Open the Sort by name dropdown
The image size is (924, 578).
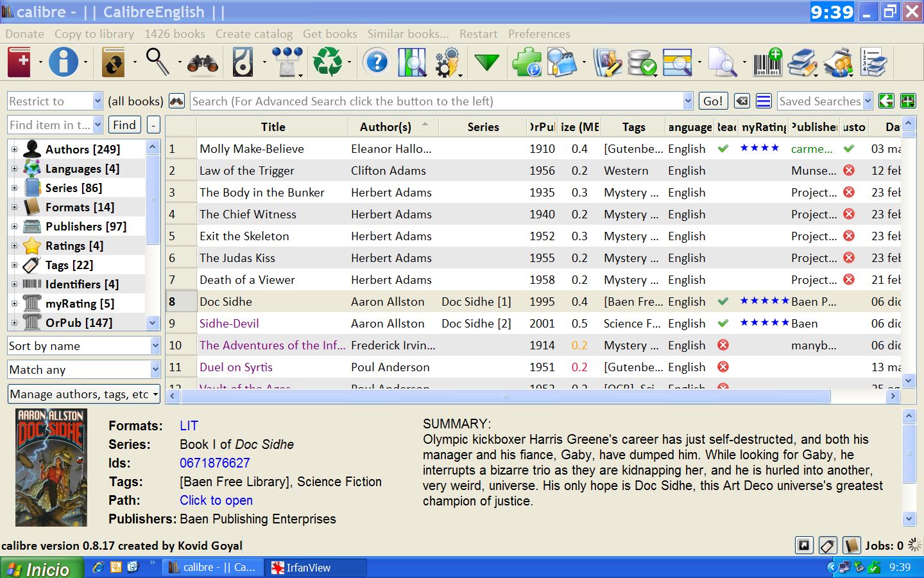(x=84, y=346)
